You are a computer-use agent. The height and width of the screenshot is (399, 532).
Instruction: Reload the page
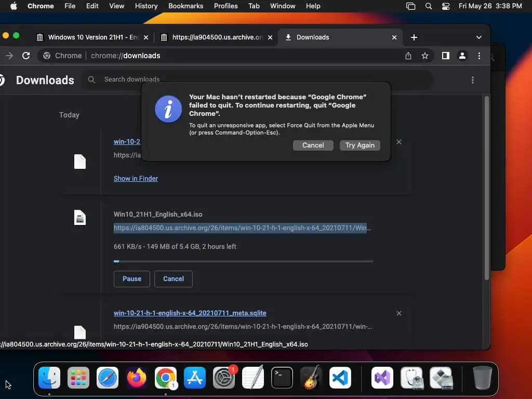[x=26, y=56]
